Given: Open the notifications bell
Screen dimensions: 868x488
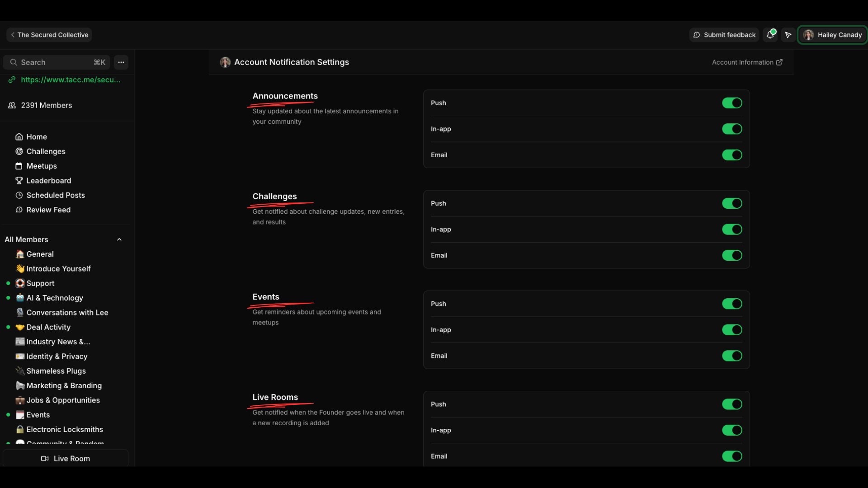Looking at the screenshot, I should click(770, 35).
